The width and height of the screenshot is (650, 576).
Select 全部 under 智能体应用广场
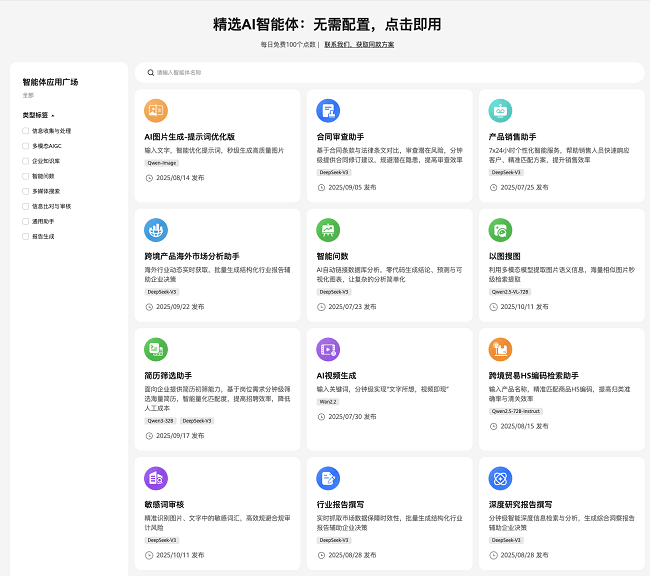pos(28,95)
